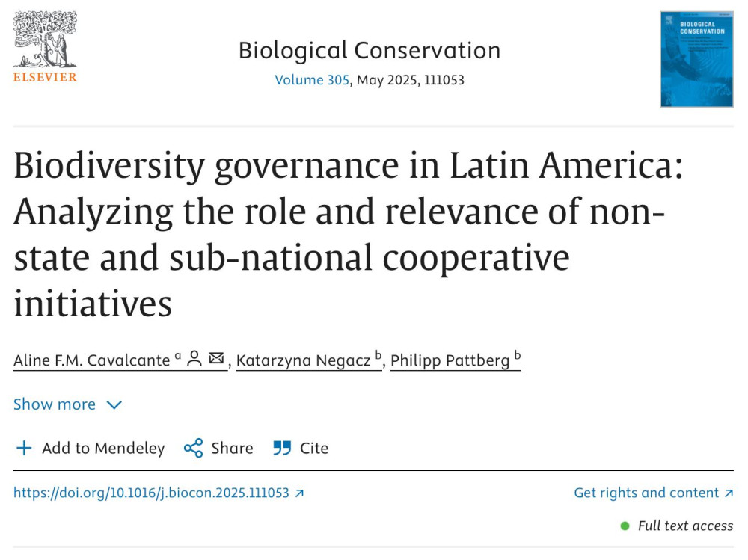Click the quotation marks Cite icon
This screenshot has height=560, width=748.
click(x=281, y=448)
